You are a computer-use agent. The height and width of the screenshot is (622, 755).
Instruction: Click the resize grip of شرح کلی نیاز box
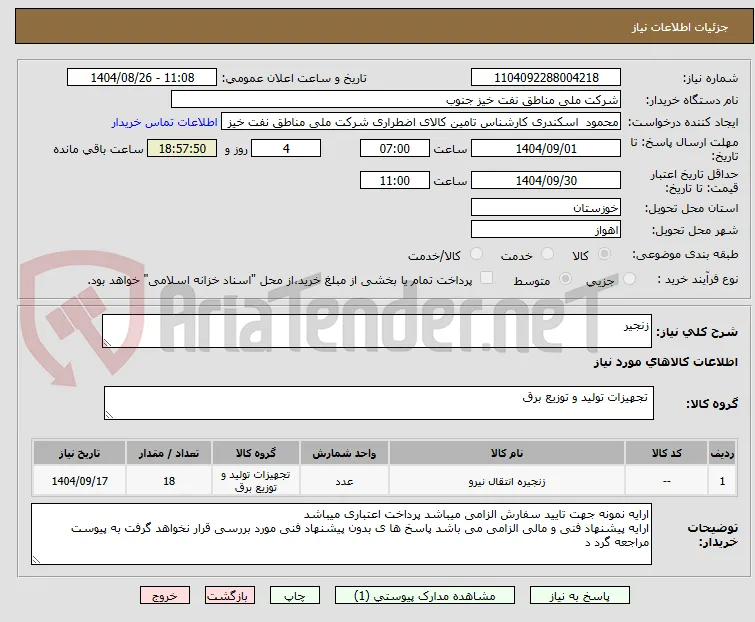[x=107, y=342]
